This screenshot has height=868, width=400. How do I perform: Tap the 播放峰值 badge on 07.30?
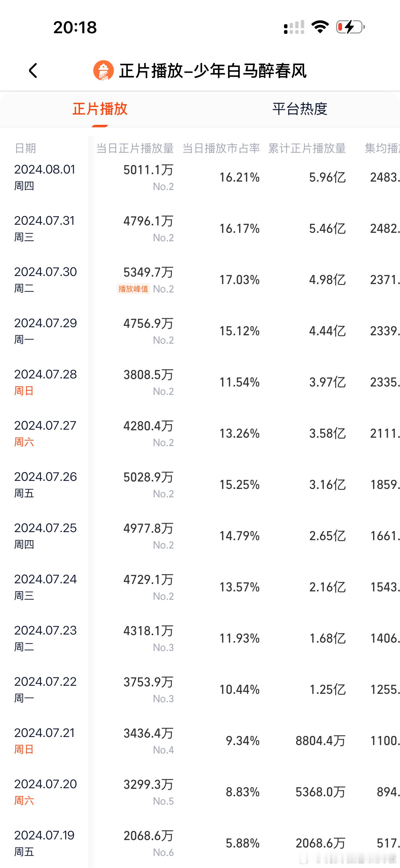pyautogui.click(x=133, y=289)
